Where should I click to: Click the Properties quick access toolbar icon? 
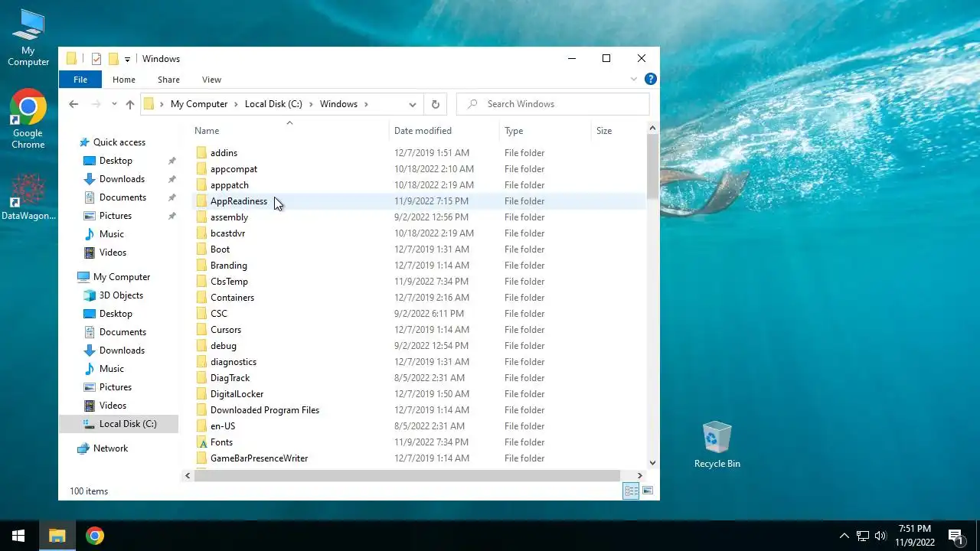click(96, 59)
